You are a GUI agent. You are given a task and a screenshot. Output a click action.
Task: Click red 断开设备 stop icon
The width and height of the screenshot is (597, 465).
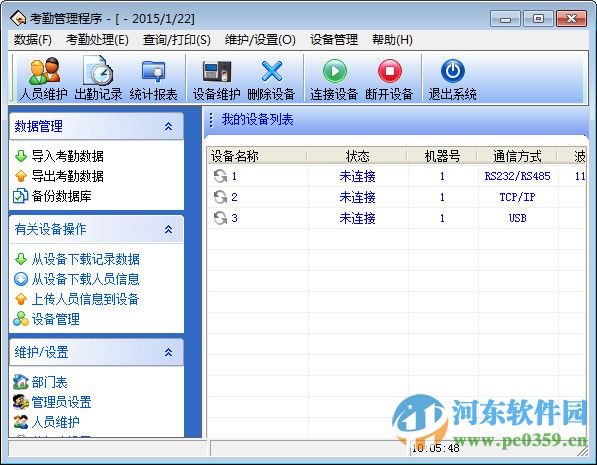[389, 71]
